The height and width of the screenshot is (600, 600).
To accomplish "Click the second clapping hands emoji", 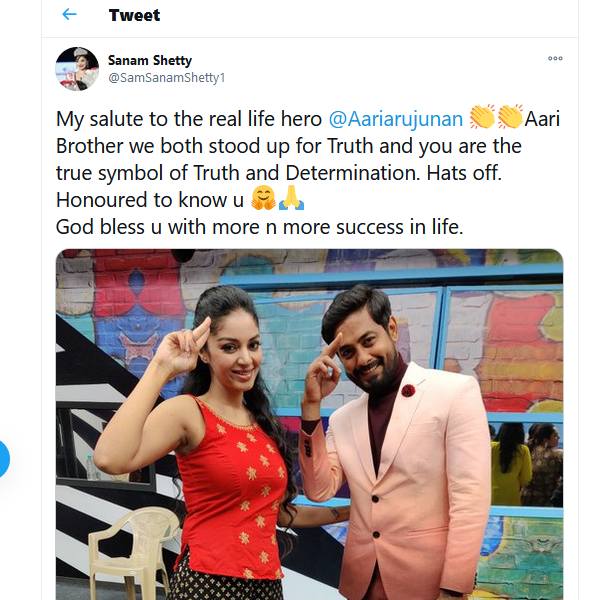I will point(510,119).
